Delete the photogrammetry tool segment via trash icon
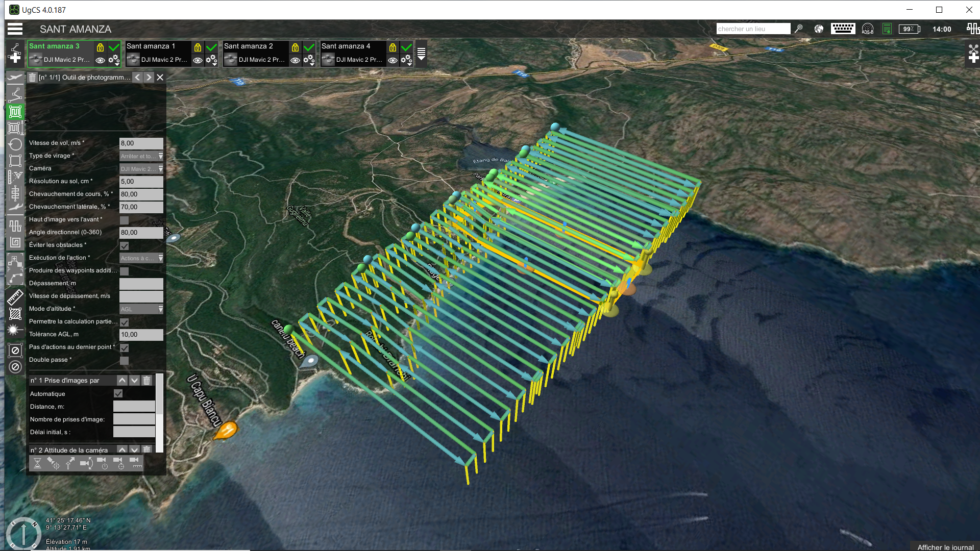The height and width of the screenshot is (551, 980). 32,78
